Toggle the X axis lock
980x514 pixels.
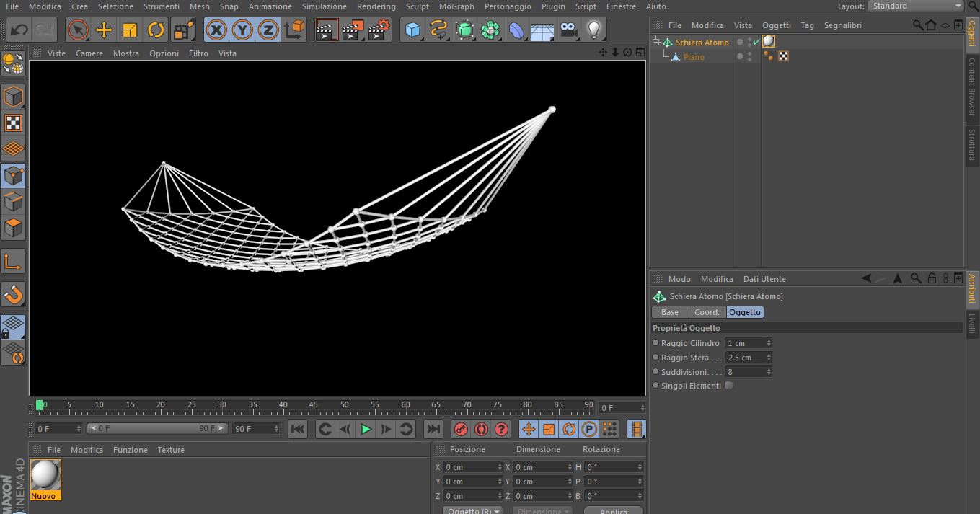(x=216, y=30)
